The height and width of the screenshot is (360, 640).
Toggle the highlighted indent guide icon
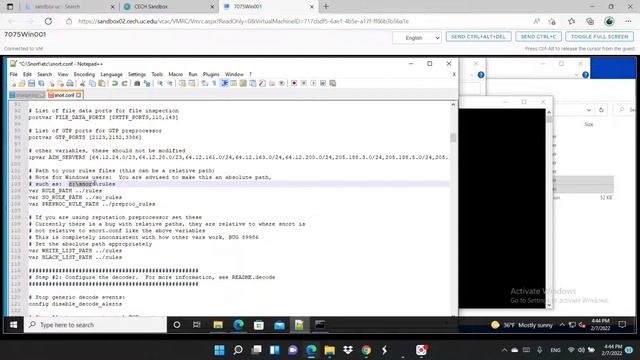tap(224, 83)
